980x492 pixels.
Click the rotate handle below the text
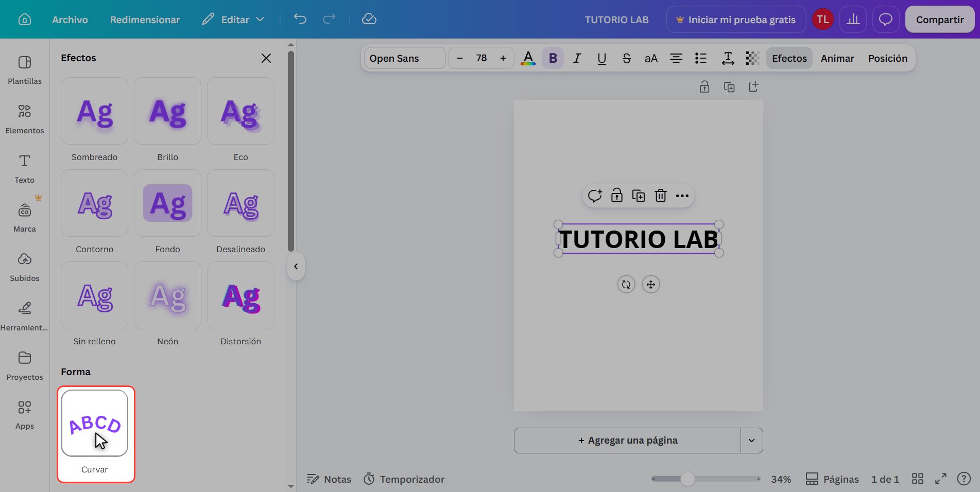(626, 284)
